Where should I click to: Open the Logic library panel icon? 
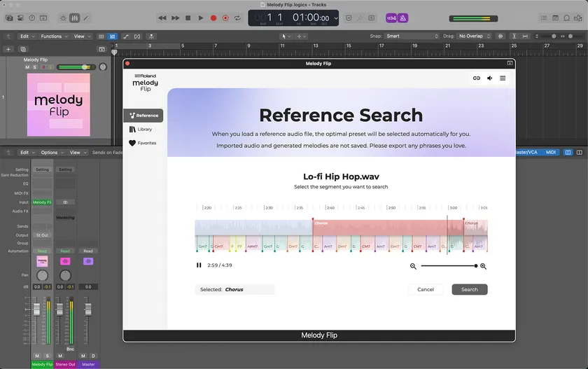9,18
